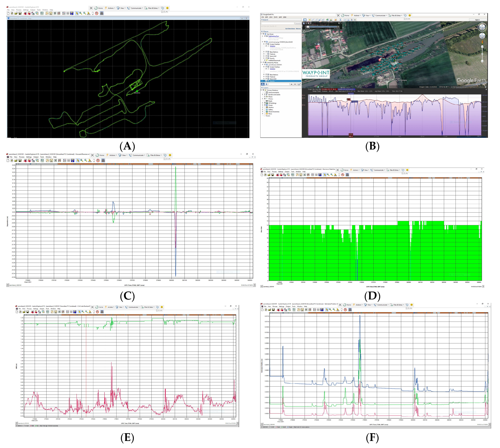
Task: Toggle Google Earth's sidebar panel icon
Action: [305, 20]
